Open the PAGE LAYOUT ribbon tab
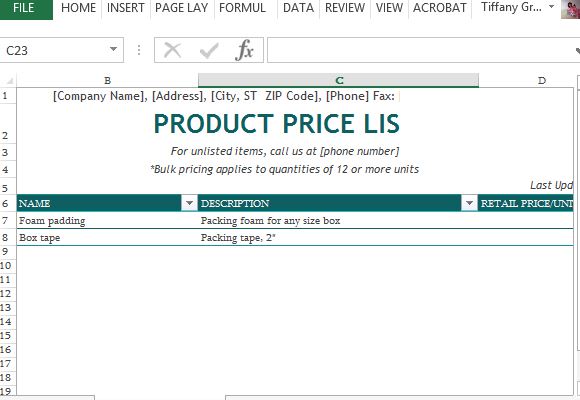Image resolution: width=580 pixels, height=400 pixels. [x=182, y=8]
